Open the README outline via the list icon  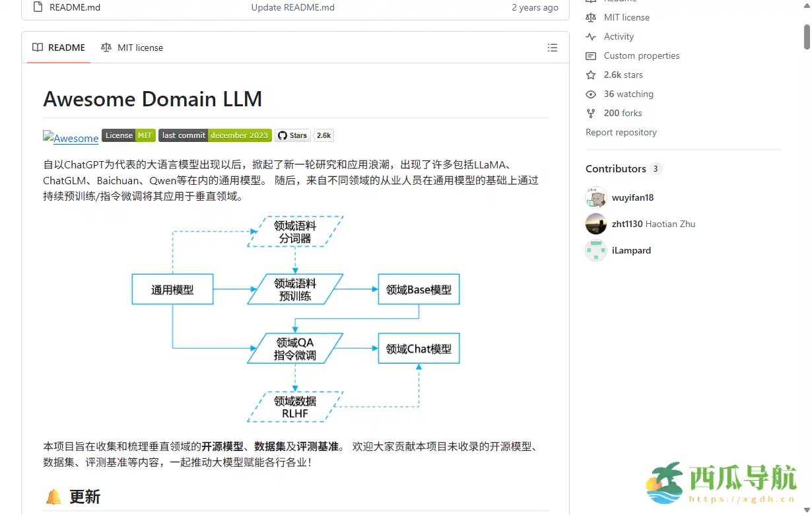(x=553, y=47)
